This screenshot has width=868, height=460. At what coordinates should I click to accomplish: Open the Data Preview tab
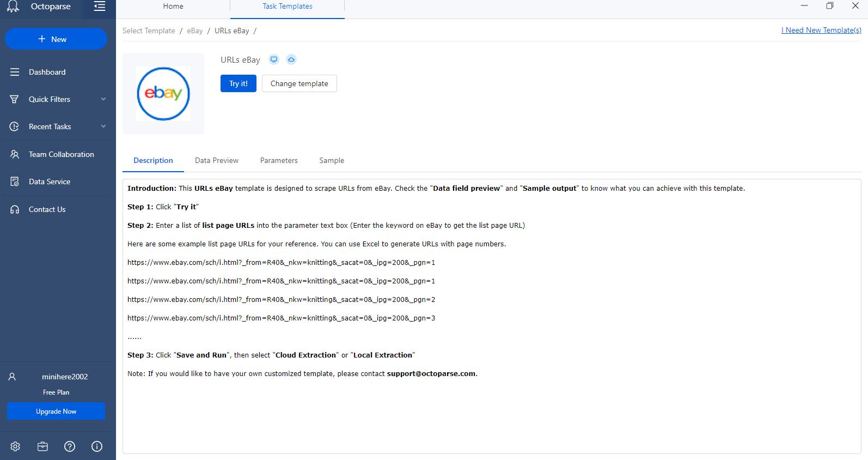[217, 161]
